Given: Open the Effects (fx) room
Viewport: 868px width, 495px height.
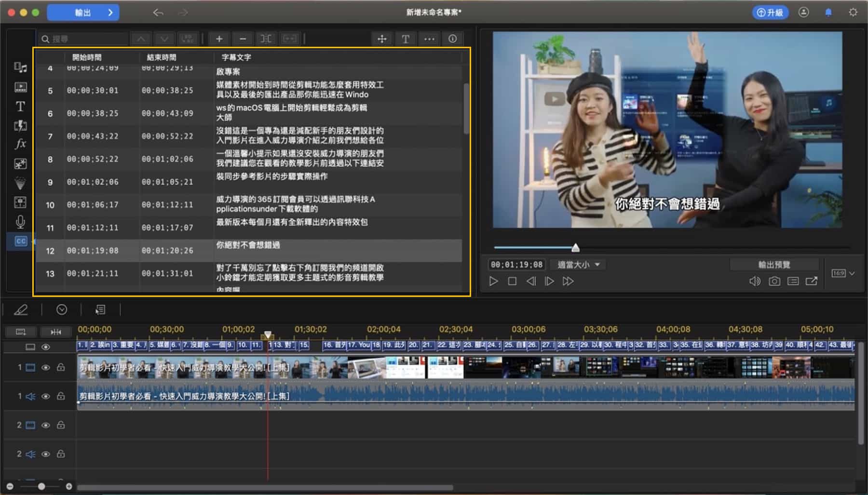Looking at the screenshot, I should click(20, 144).
